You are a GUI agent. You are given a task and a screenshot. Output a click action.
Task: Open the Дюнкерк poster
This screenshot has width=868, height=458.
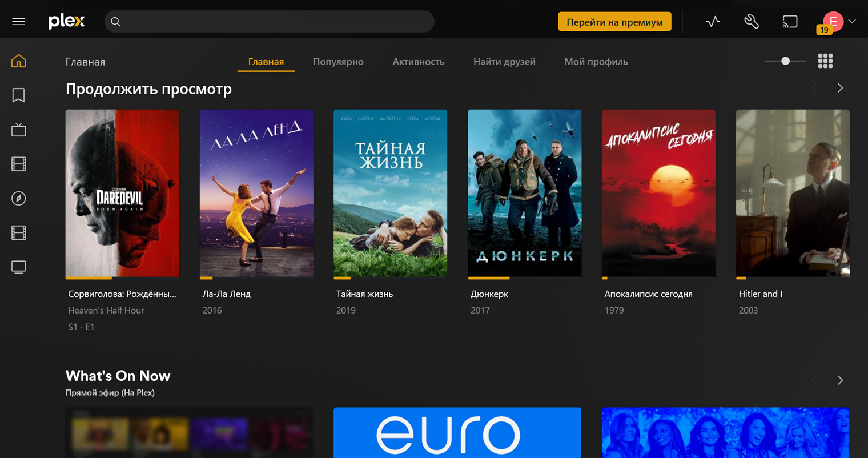pyautogui.click(x=524, y=194)
